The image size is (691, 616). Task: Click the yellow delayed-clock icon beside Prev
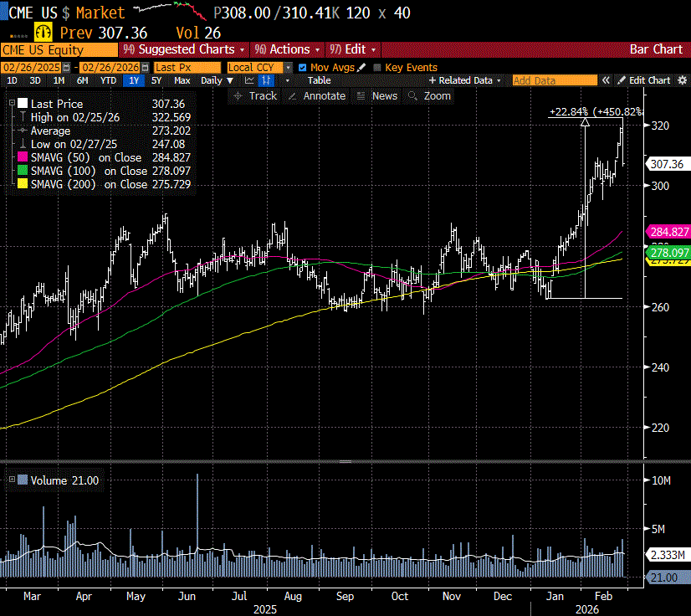(44, 33)
